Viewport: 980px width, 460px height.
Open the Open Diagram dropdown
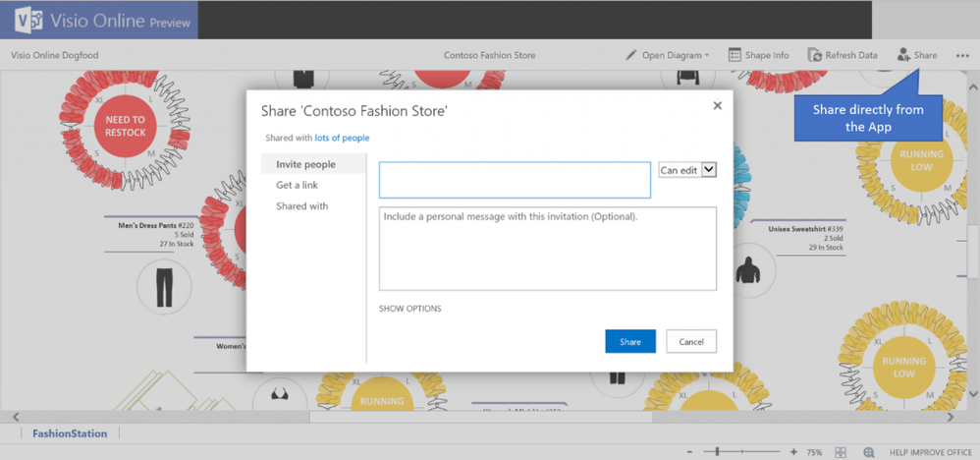point(668,55)
